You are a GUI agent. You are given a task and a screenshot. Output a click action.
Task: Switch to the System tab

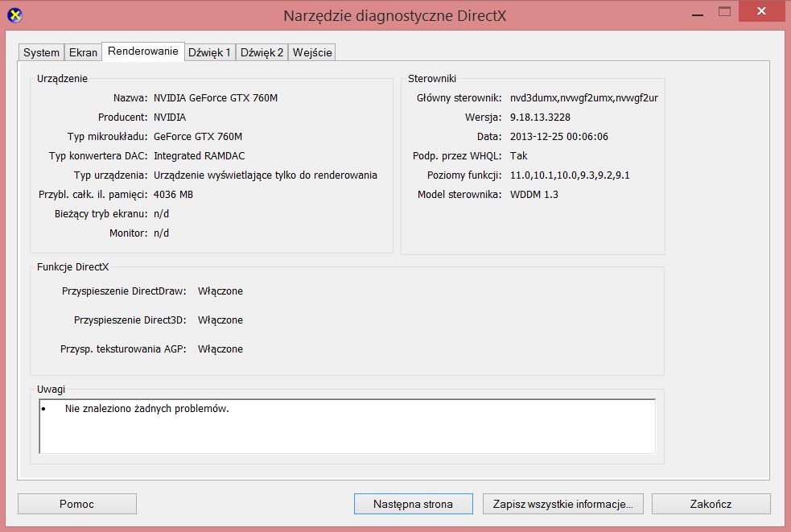pyautogui.click(x=41, y=52)
